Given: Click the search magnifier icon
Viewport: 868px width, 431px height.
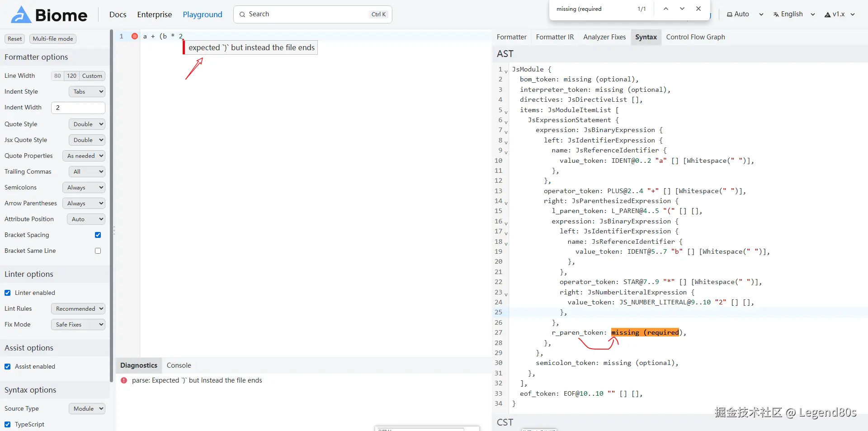Looking at the screenshot, I should tap(242, 14).
